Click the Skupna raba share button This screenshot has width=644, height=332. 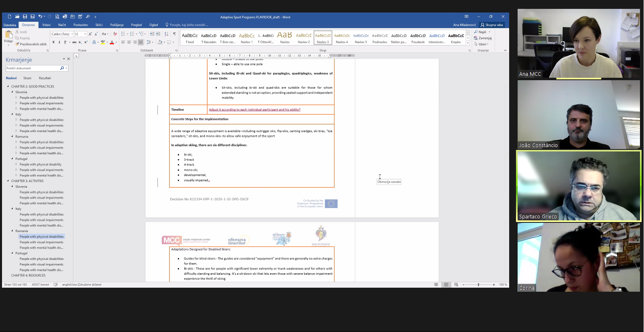tap(492, 25)
